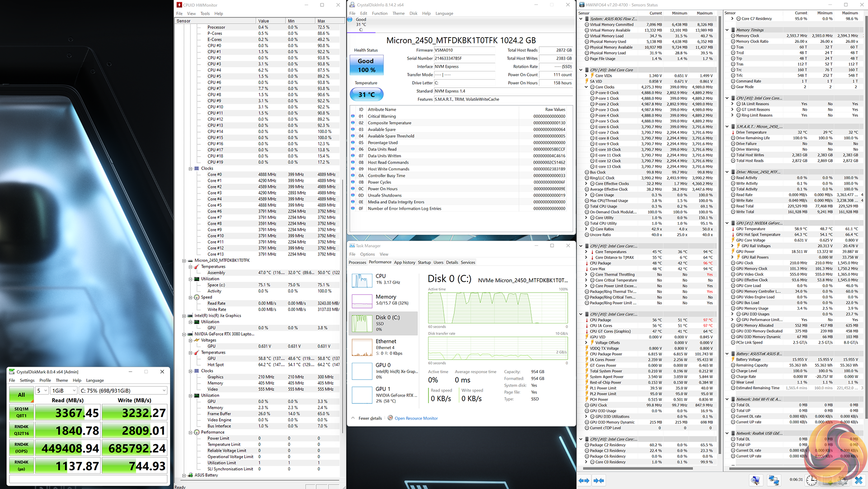Click HWiNFO sensor search magnifier icon
This screenshot has width=868, height=489.
[x=755, y=480]
